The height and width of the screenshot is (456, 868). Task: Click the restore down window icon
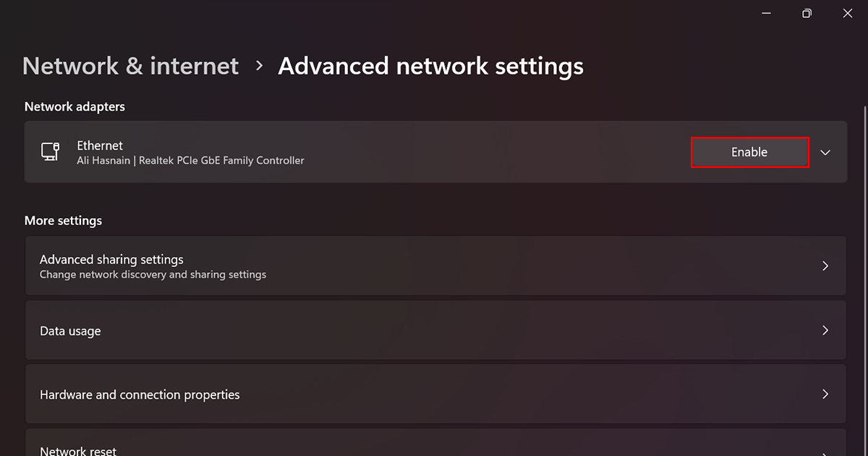807,13
